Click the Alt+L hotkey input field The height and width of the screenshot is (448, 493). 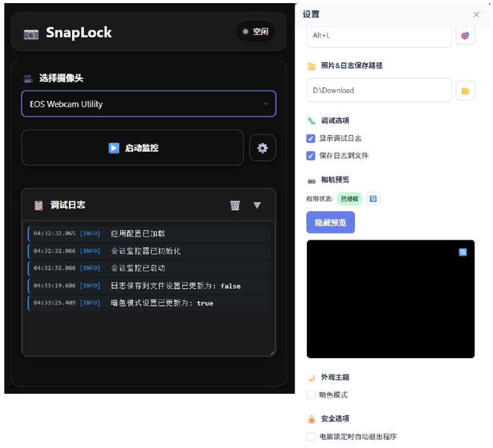pos(378,35)
